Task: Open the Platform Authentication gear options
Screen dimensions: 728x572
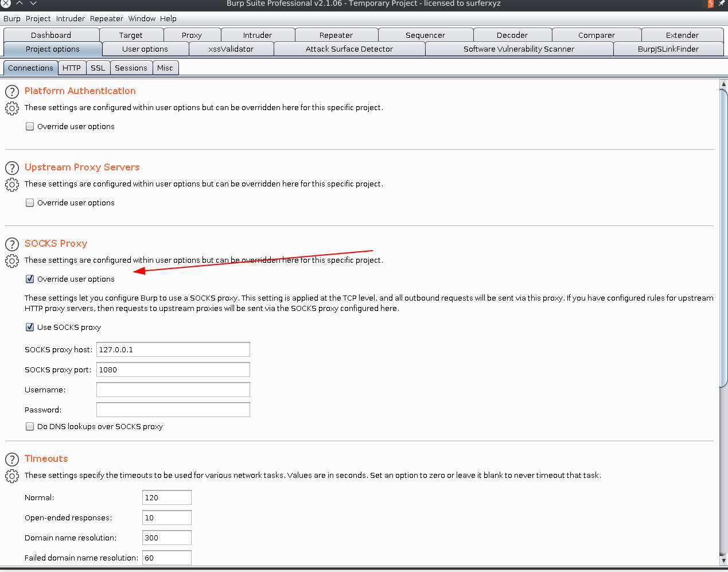Action: [x=12, y=108]
